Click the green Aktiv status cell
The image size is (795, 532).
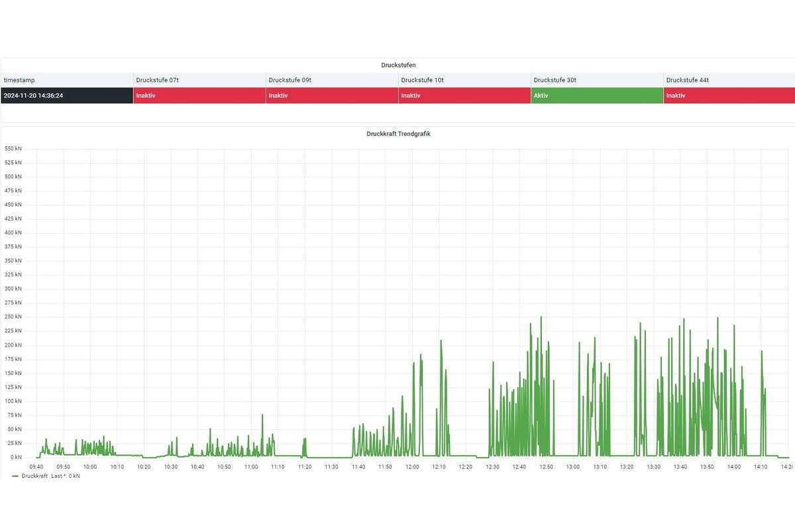(x=596, y=95)
